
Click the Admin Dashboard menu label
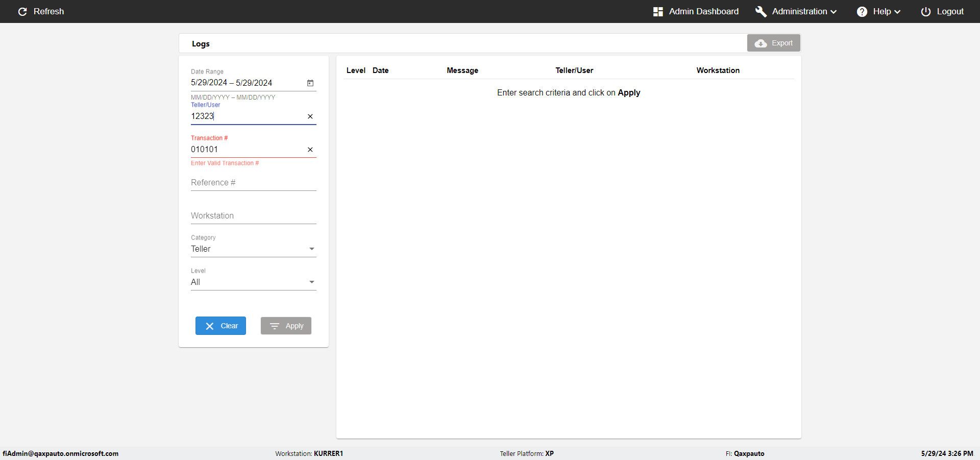[704, 11]
